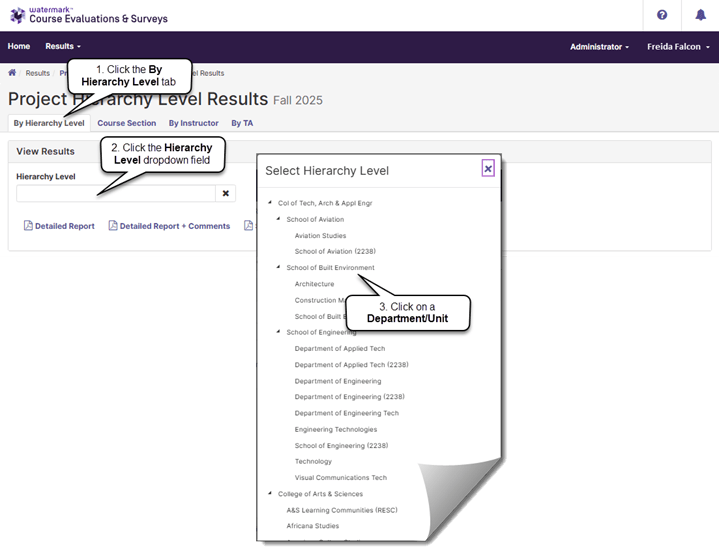Select Aviation Studies in the tree
This screenshot has height=551, width=719.
[x=321, y=236]
